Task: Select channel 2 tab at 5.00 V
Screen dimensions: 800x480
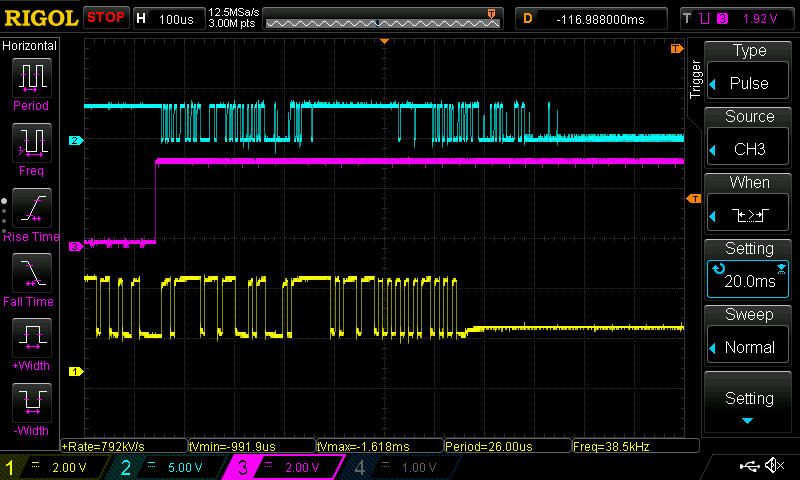Action: (x=166, y=467)
